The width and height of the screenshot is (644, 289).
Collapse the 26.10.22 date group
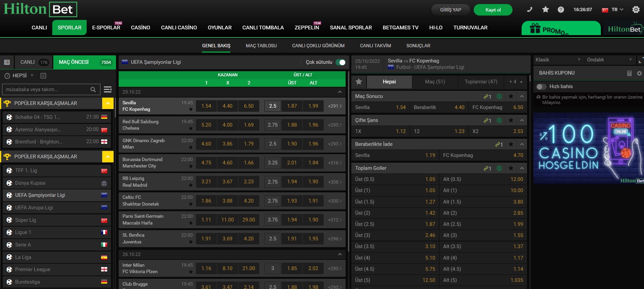[340, 254]
